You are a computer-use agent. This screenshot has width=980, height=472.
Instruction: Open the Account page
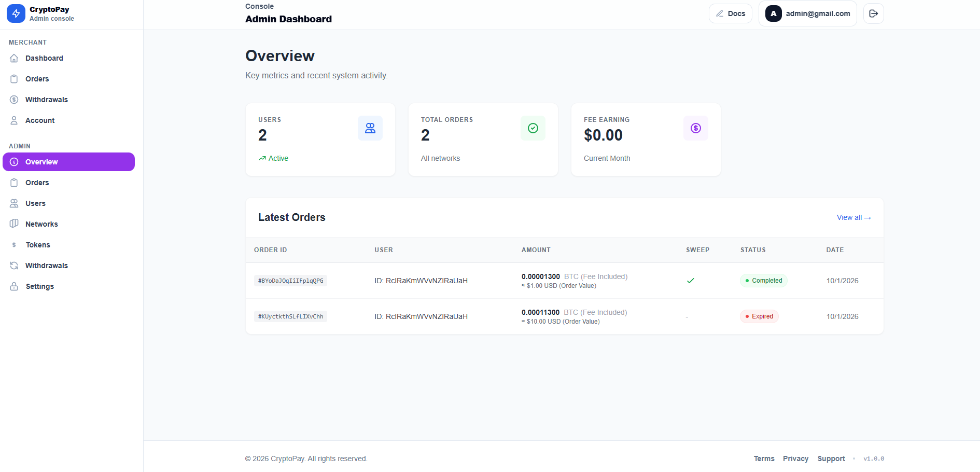(x=40, y=120)
